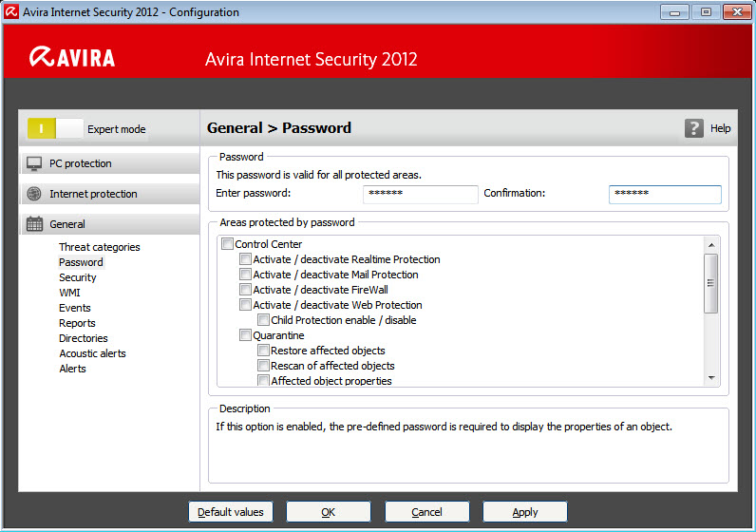756x532 pixels.
Task: Enable Activate / deactivate Realtime Protection checkbox
Action: (x=245, y=259)
